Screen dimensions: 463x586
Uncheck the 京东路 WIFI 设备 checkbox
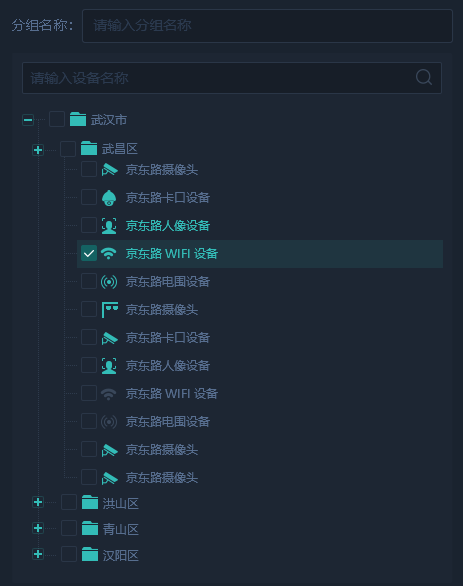(89, 253)
